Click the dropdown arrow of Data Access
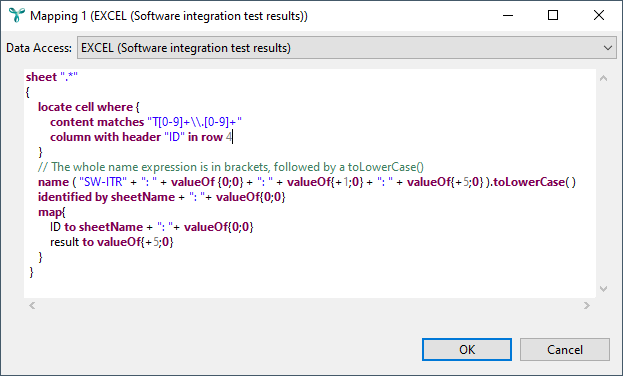Screen dimensions: 623x376 [x=608, y=48]
